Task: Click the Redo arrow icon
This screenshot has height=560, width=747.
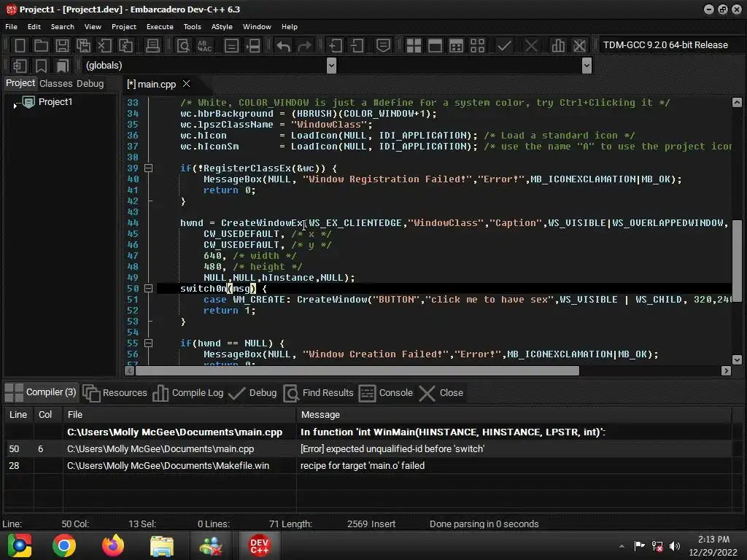Action: pos(304,46)
